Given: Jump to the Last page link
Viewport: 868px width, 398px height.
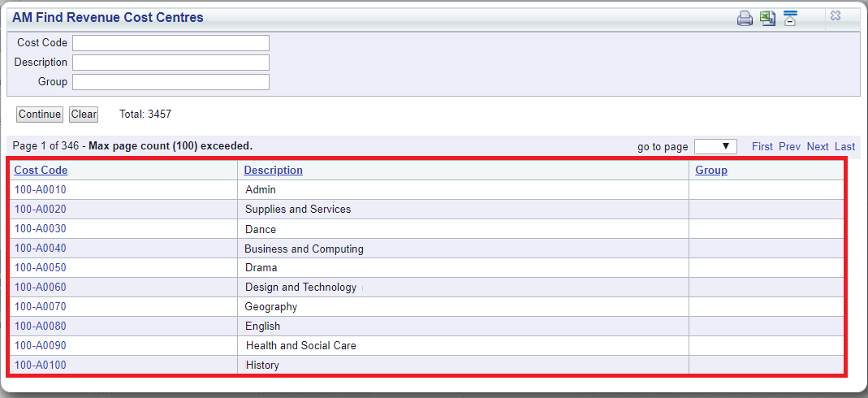Looking at the screenshot, I should coord(844,147).
